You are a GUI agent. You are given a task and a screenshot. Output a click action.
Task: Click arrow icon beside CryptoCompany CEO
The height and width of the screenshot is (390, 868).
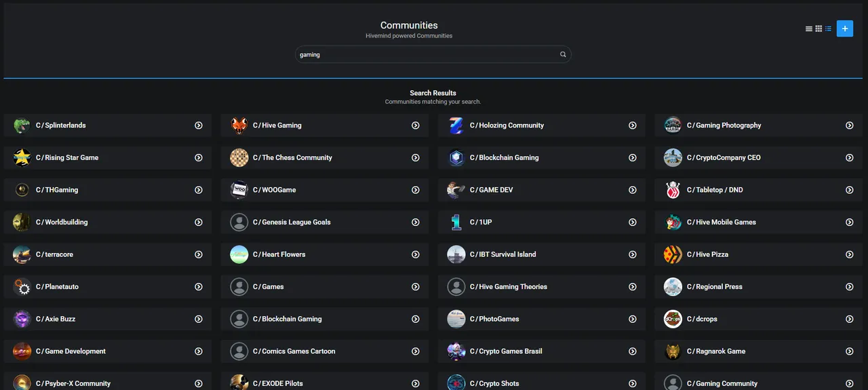(x=849, y=157)
